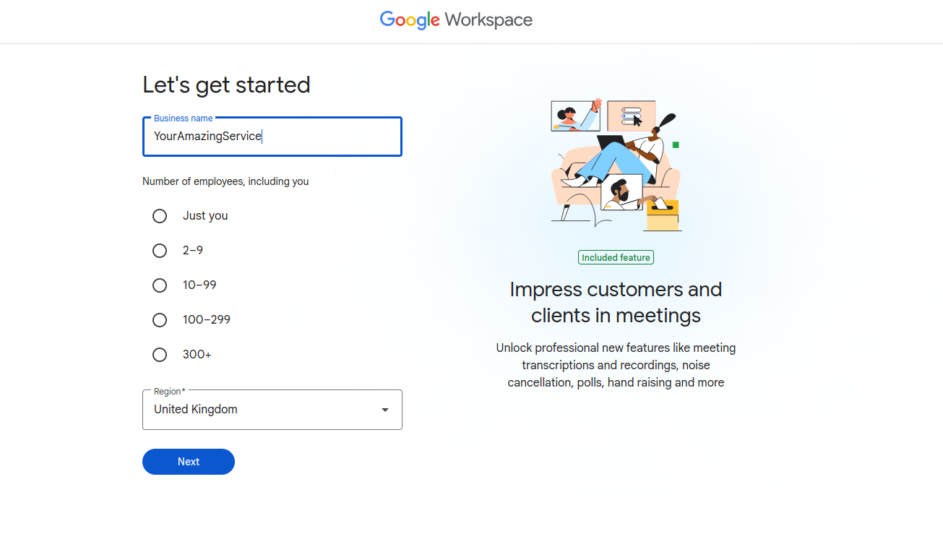943x560 pixels.
Task: Click the Region dropdown arrow
Action: click(385, 410)
